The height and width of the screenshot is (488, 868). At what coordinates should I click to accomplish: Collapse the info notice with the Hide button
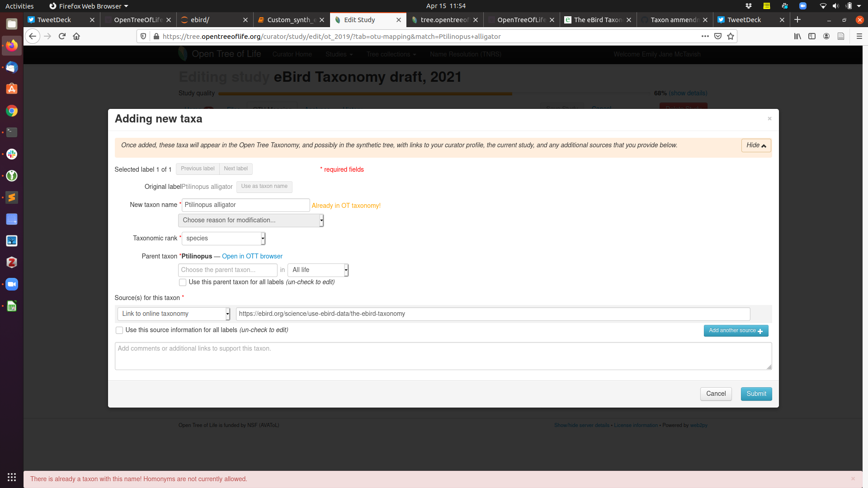[756, 145]
